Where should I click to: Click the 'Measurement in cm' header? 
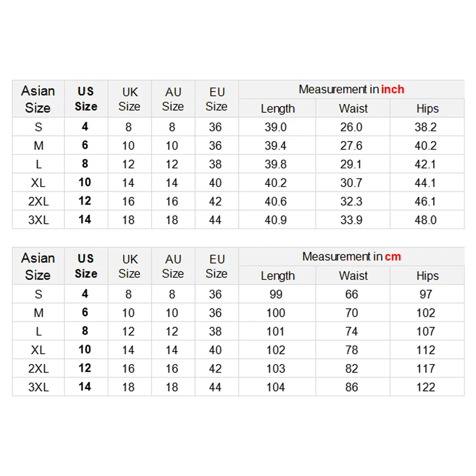(x=351, y=256)
